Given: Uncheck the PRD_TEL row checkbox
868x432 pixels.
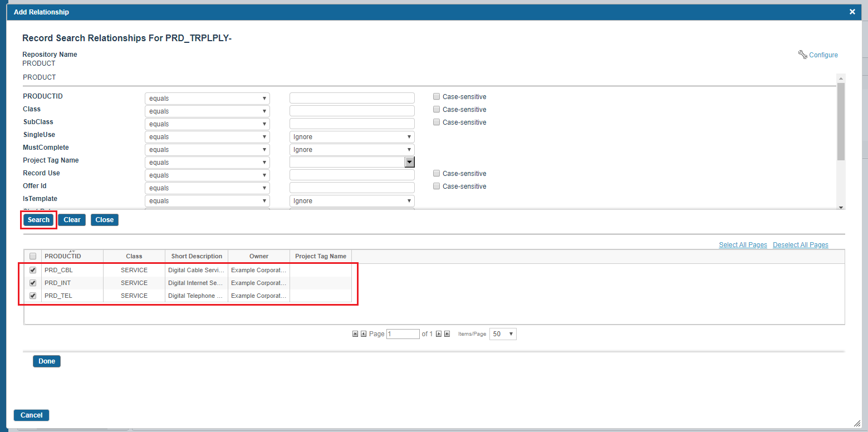Looking at the screenshot, I should click(33, 296).
